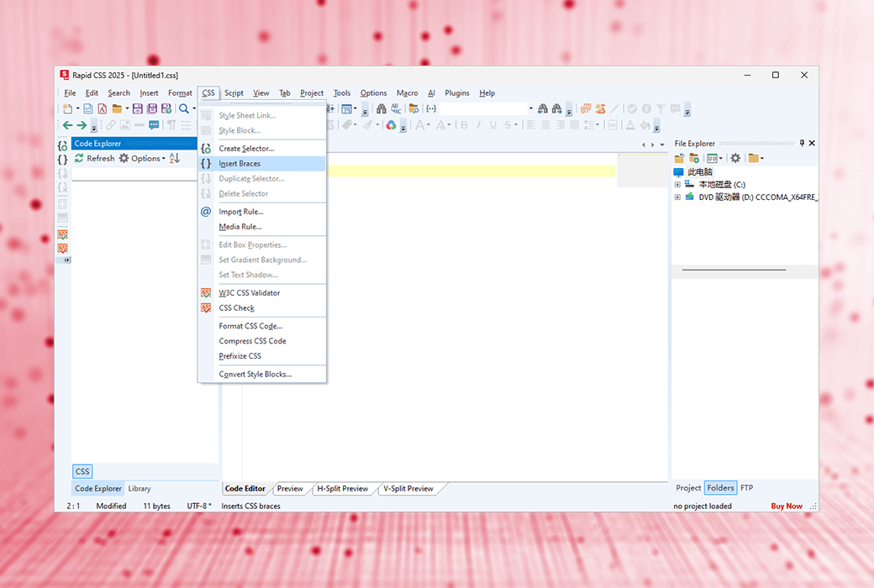Open the New document dropdown arrow

(x=77, y=108)
